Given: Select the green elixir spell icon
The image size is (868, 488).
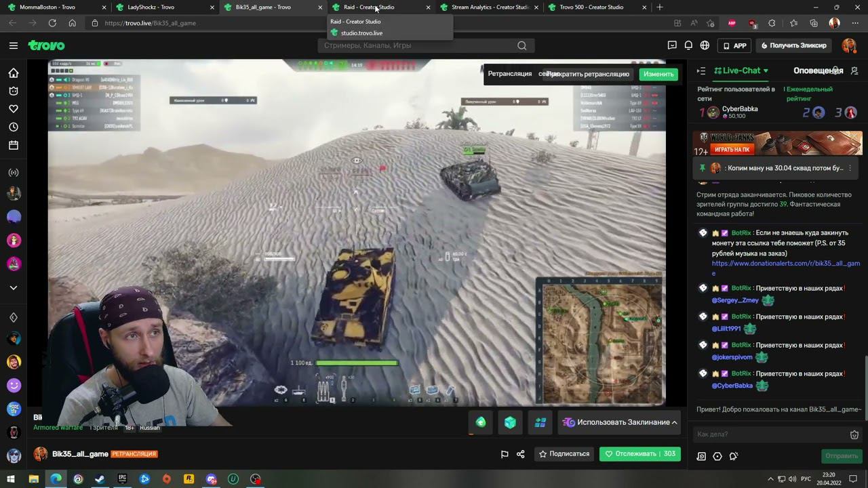Looking at the screenshot, I should coord(481,422).
